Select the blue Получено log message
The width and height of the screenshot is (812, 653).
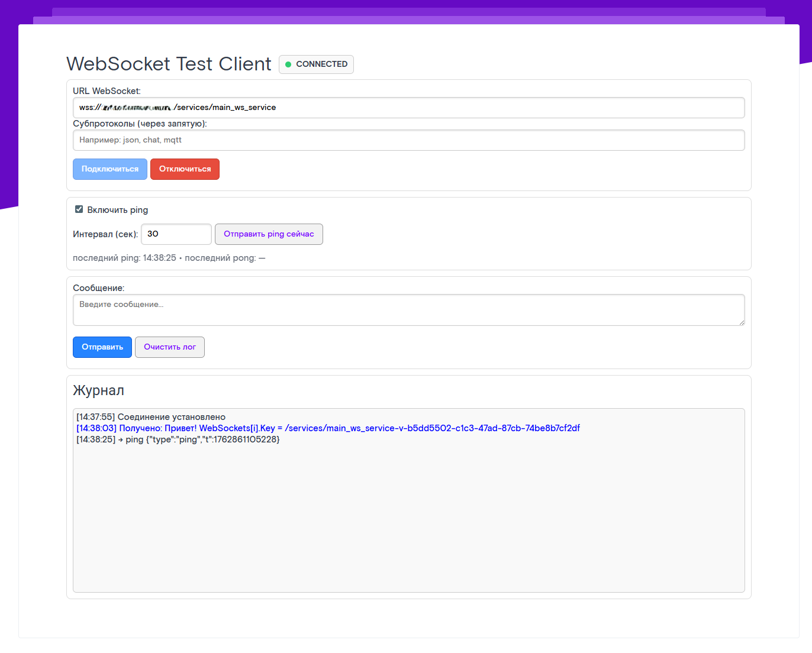tap(328, 428)
